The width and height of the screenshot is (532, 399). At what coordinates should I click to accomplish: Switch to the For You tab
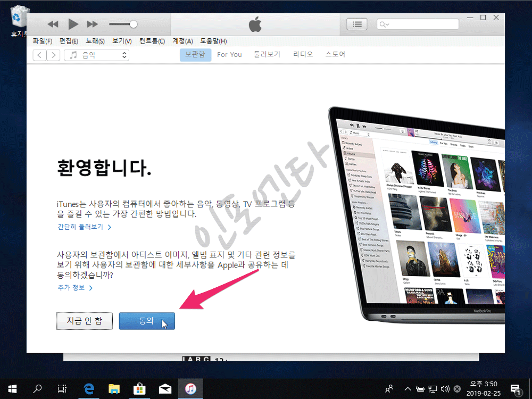[229, 55]
